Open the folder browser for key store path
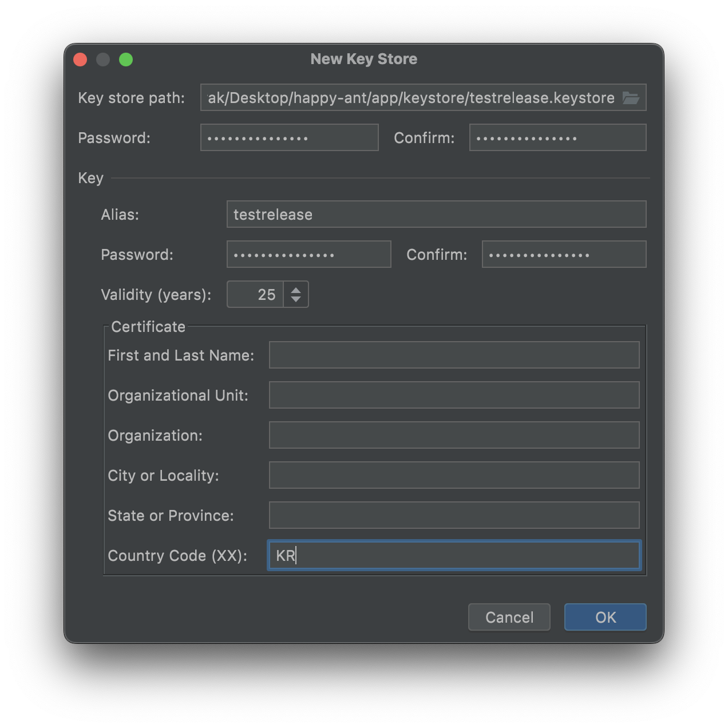Screen dimensions: 728x728 (631, 98)
